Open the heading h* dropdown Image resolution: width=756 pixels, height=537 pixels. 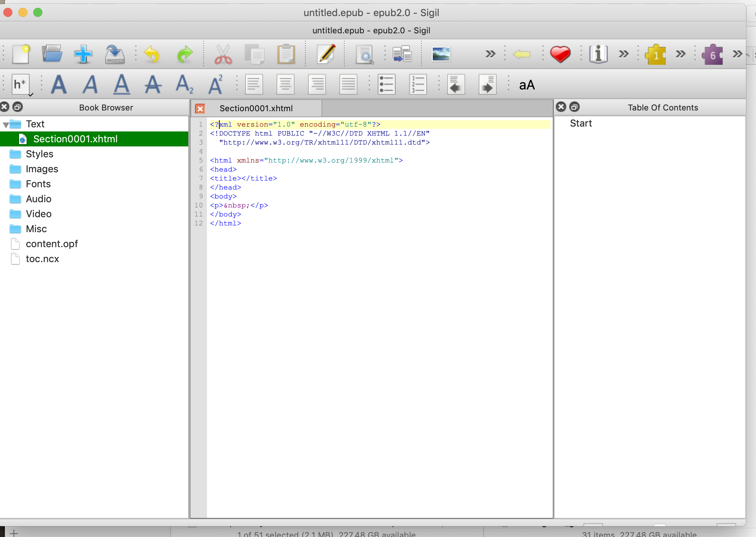click(21, 85)
